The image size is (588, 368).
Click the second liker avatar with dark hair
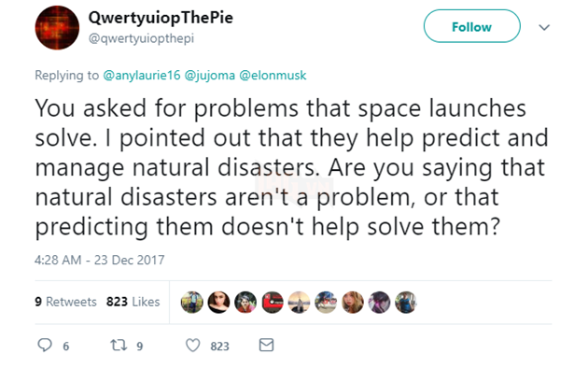[x=218, y=302]
